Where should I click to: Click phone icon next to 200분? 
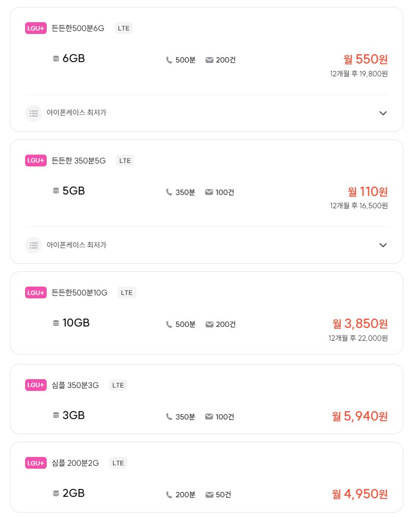[x=169, y=494]
